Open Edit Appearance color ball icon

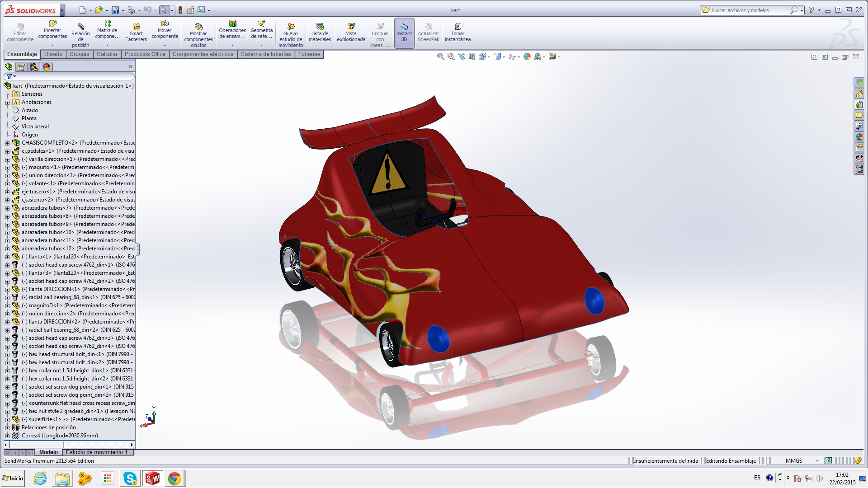click(x=527, y=56)
